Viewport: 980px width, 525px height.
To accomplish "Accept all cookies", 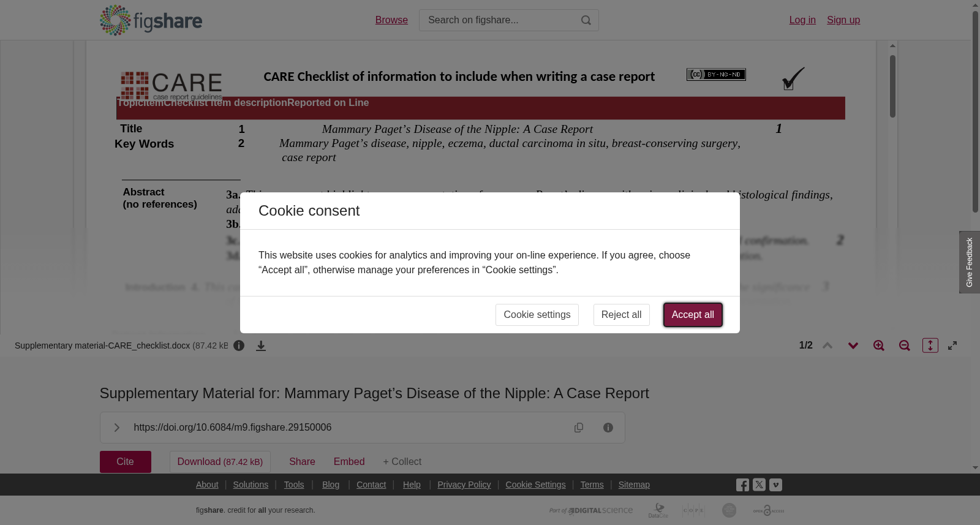I will [x=693, y=315].
